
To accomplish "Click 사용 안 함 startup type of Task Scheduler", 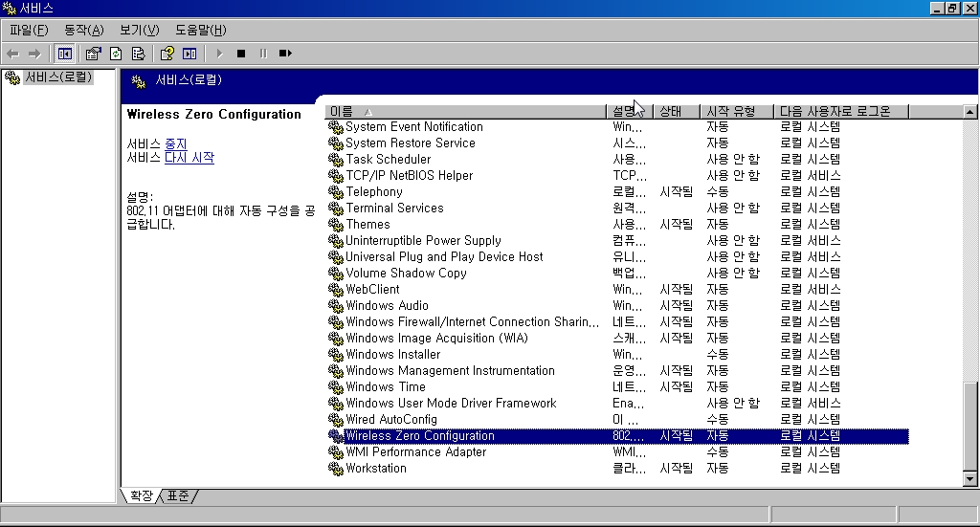I will [x=733, y=159].
